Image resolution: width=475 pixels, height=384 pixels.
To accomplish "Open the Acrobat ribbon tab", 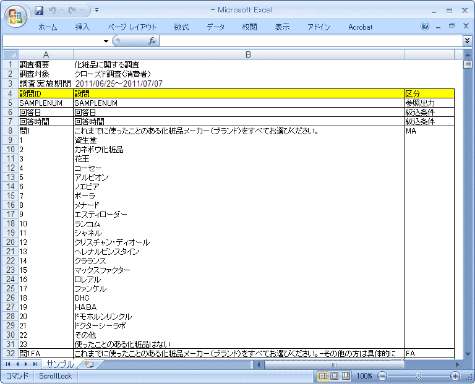I will pos(360,27).
